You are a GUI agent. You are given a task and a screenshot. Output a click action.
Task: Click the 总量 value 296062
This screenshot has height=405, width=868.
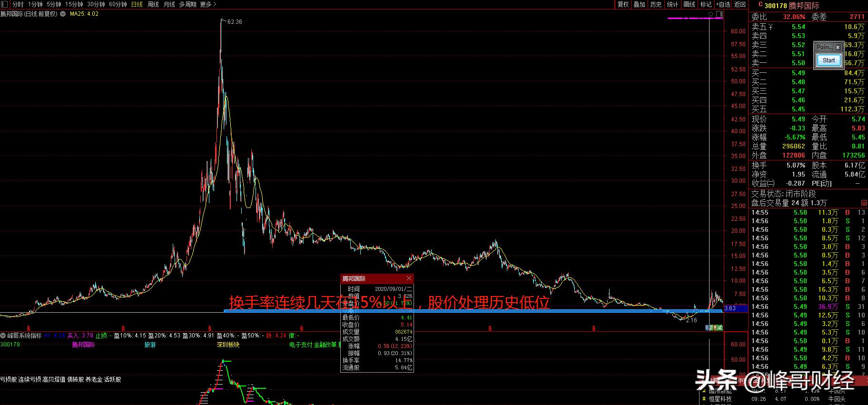pyautogui.click(x=793, y=146)
